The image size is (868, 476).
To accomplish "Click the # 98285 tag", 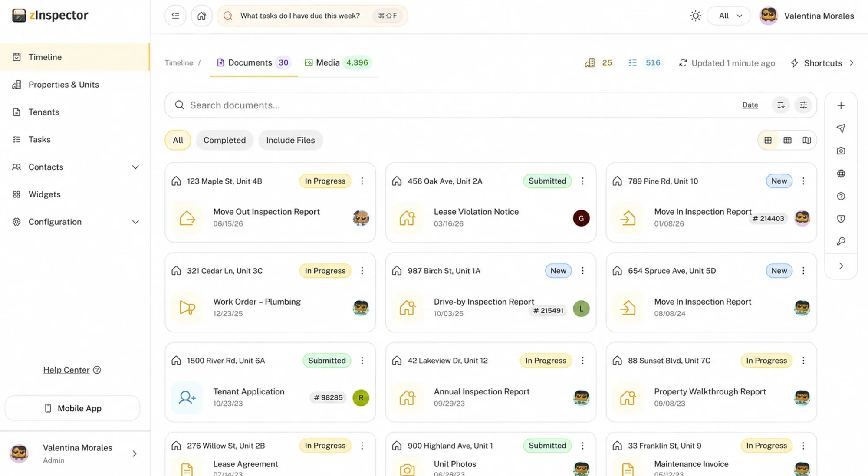I will [x=328, y=397].
